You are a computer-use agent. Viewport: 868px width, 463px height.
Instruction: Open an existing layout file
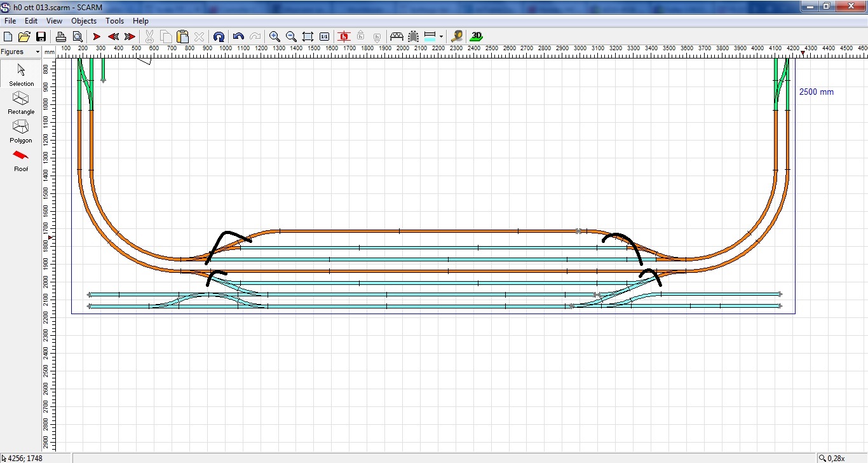[x=24, y=37]
